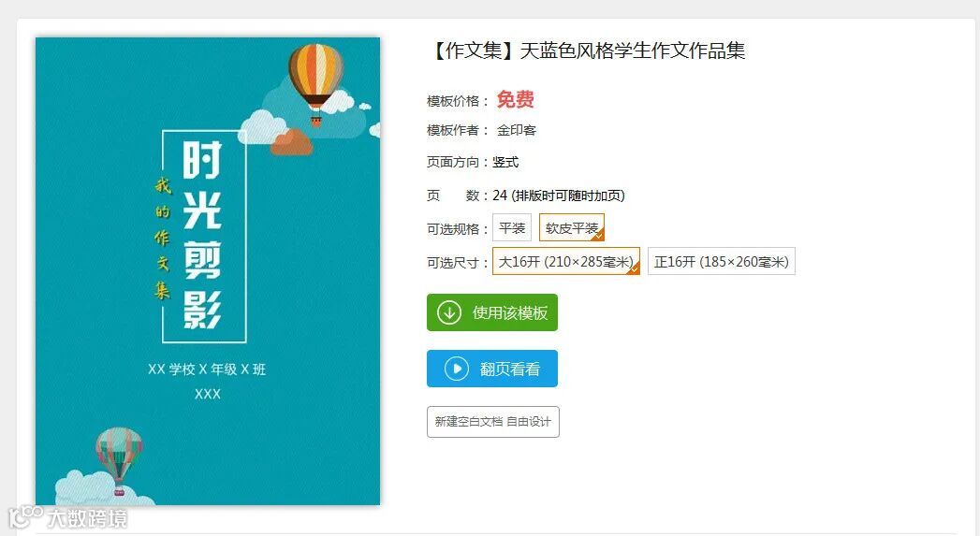980x536 pixels.
Task: Select the 软皮平装 binding option
Action: pyautogui.click(x=572, y=227)
